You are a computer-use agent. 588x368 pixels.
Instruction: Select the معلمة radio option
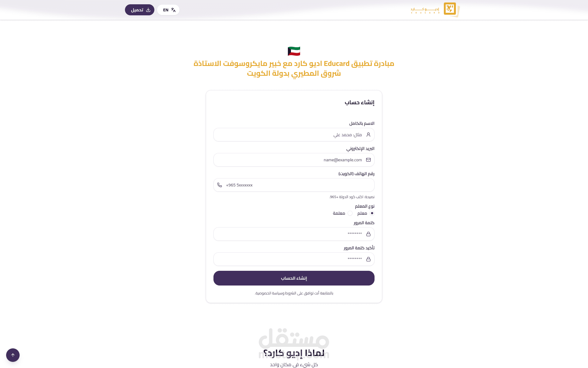tap(350, 213)
